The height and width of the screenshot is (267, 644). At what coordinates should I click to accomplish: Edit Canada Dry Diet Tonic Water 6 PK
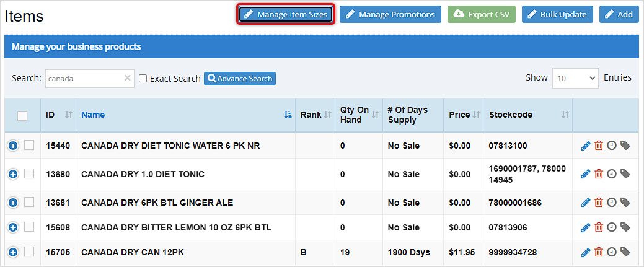pos(585,146)
